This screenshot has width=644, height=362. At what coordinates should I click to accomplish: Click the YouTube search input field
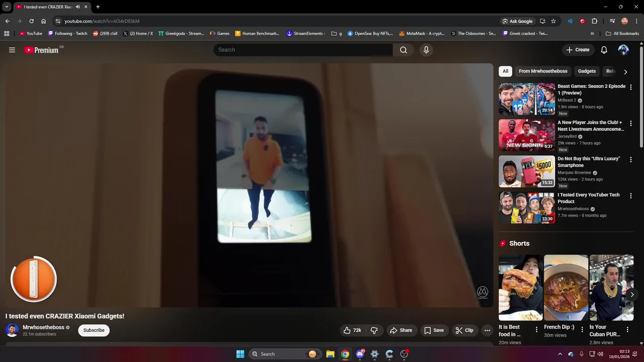[x=303, y=50]
